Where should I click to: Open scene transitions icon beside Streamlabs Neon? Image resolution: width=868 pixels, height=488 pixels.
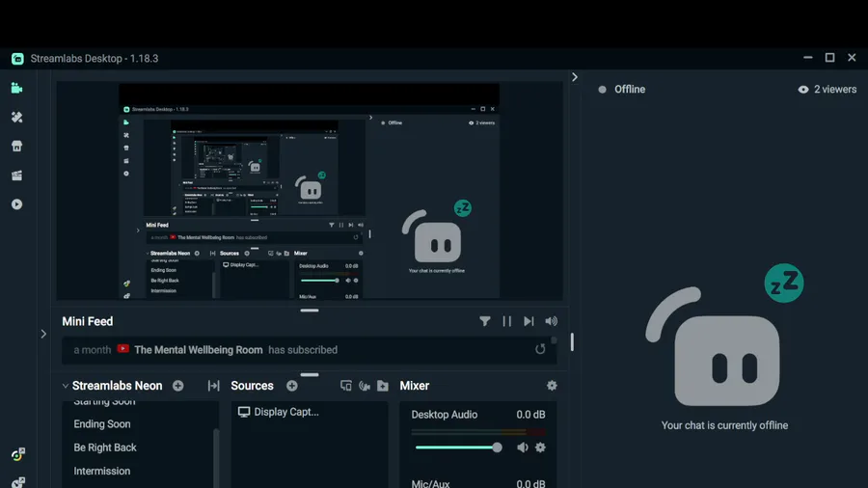coord(214,386)
